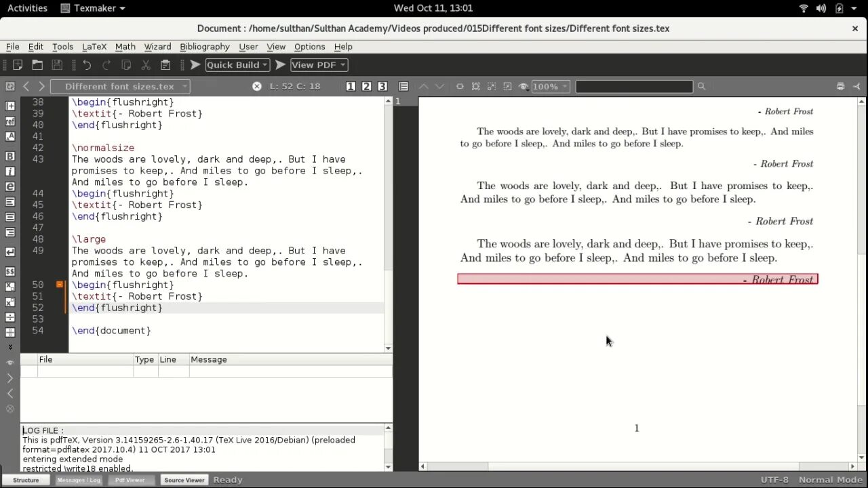868x488 pixels.
Task: Click the Message column header
Action: click(290, 359)
